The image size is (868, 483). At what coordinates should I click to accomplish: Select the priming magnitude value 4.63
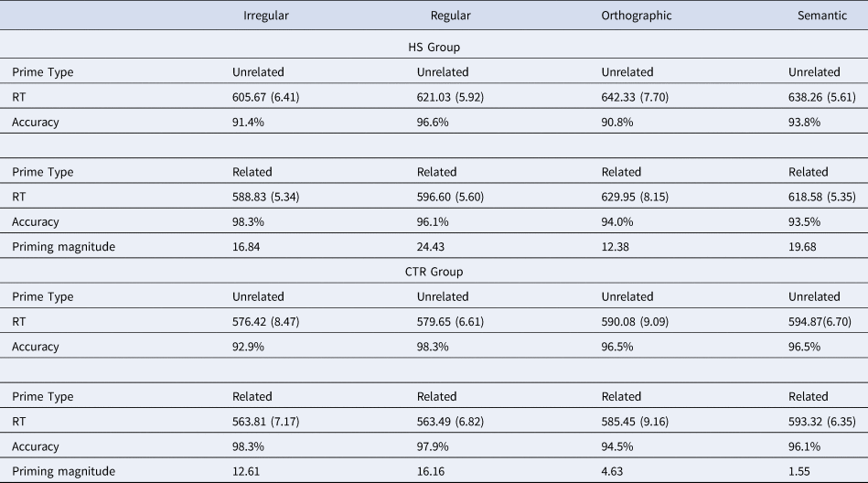[x=616, y=471]
